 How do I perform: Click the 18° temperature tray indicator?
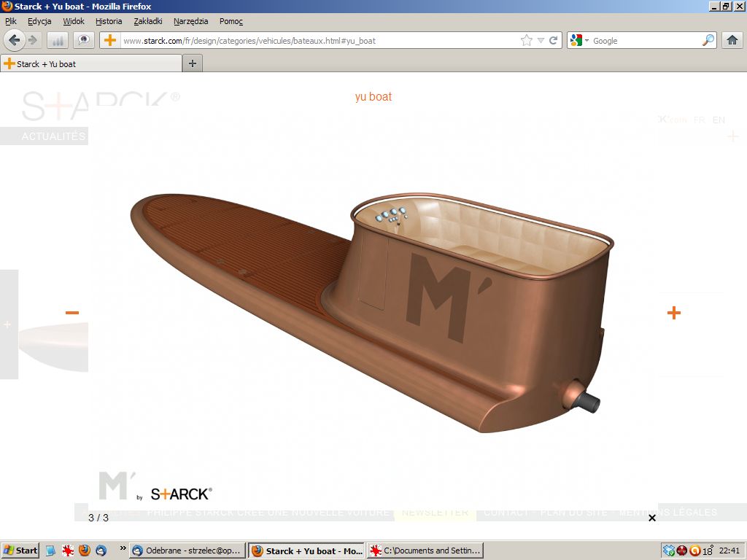point(708,551)
